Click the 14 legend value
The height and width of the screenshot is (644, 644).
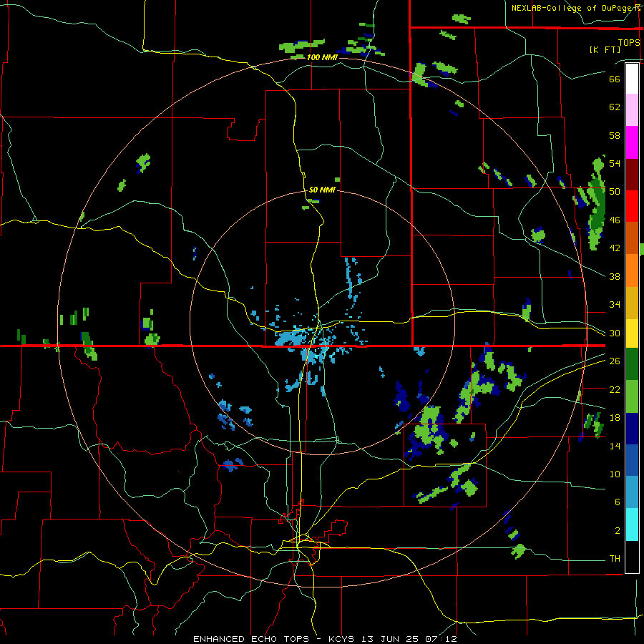coord(615,446)
